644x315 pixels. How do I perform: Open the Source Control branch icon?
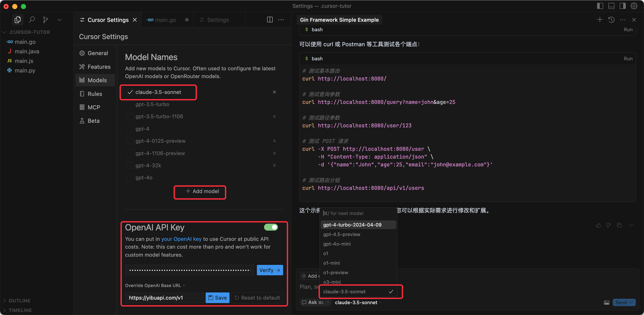[46, 20]
